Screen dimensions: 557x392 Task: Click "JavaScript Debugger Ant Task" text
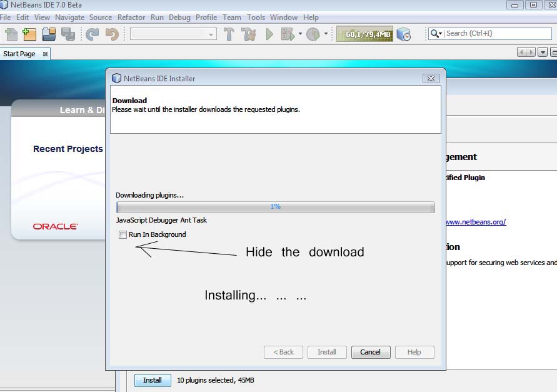(161, 220)
